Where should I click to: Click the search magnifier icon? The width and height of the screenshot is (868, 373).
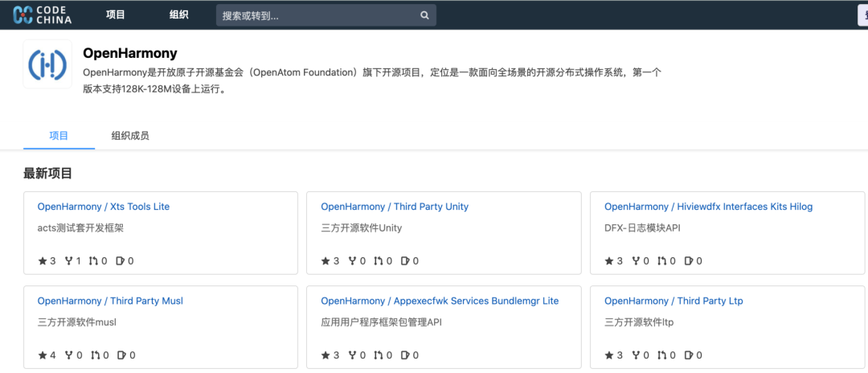coord(424,15)
